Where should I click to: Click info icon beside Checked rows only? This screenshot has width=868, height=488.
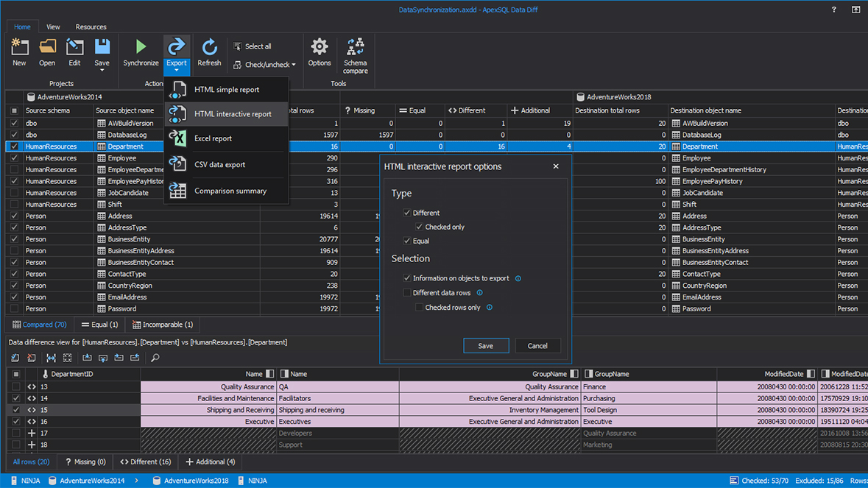[x=490, y=307]
